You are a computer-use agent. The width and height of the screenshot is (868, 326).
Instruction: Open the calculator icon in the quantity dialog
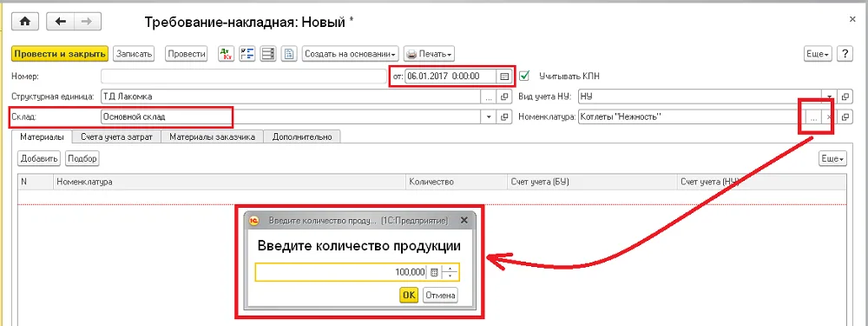coord(435,272)
